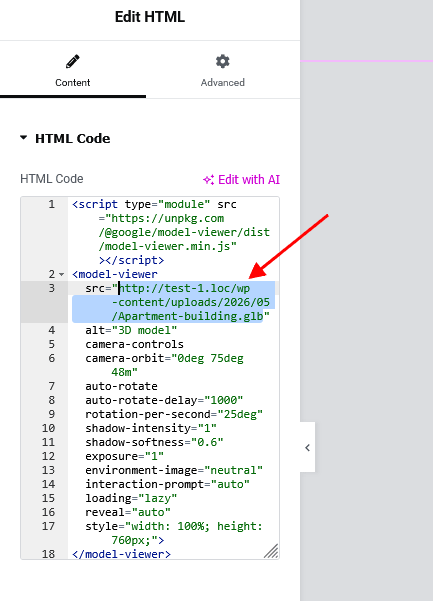The width and height of the screenshot is (433, 601).
Task: Click the exposure="1" attribute line
Action: pos(125,456)
